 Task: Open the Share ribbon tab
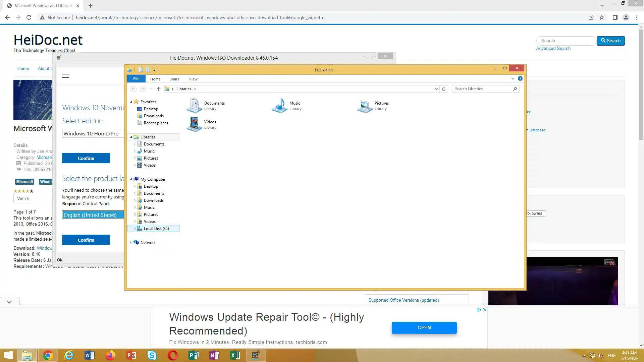[x=174, y=79]
